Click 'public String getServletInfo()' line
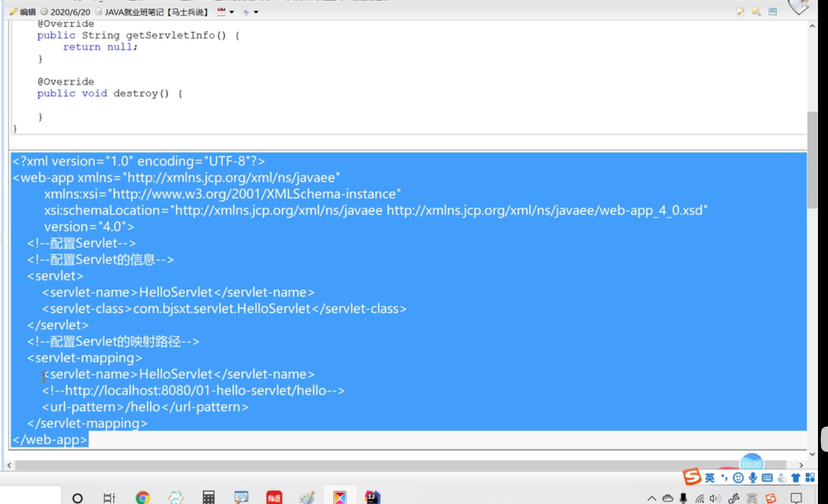 coord(138,35)
